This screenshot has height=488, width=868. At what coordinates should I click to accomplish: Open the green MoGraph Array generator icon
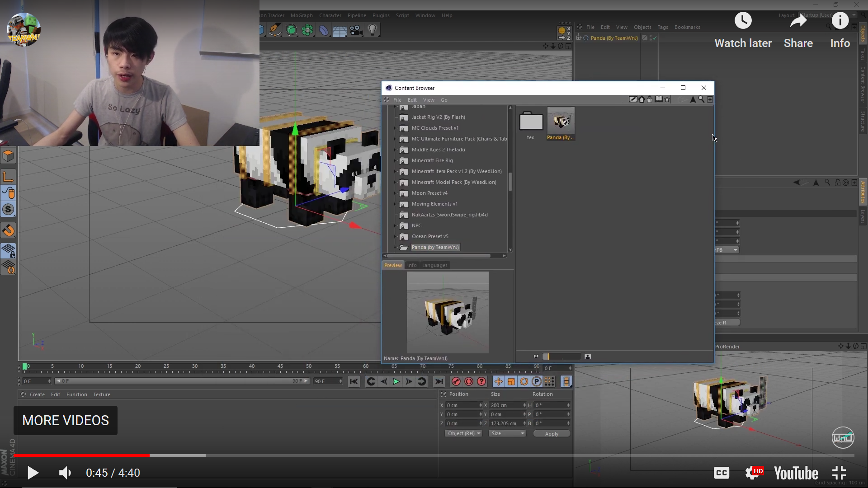click(x=307, y=30)
